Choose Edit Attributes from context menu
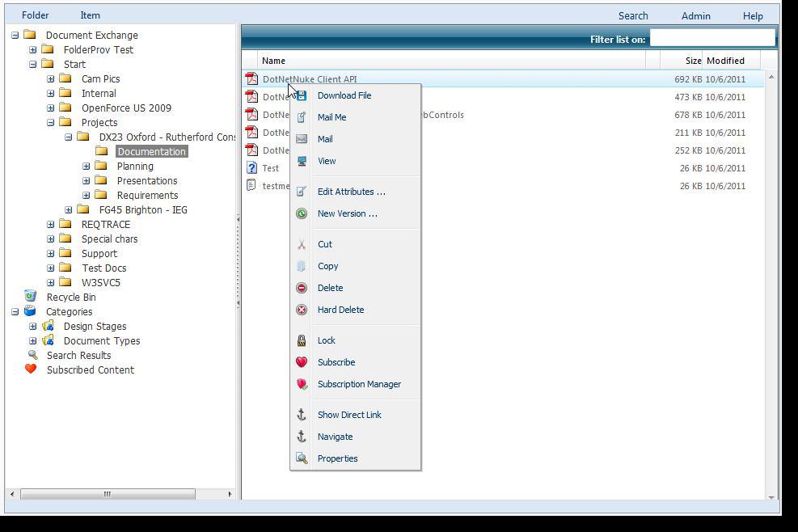The width and height of the screenshot is (798, 532). point(351,192)
